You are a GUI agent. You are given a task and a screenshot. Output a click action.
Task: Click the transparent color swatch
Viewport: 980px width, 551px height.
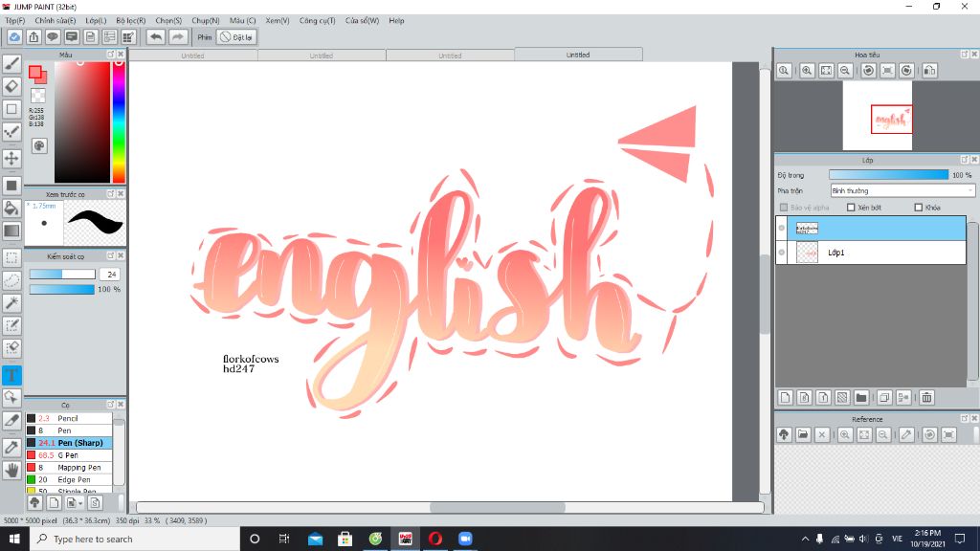[38, 96]
